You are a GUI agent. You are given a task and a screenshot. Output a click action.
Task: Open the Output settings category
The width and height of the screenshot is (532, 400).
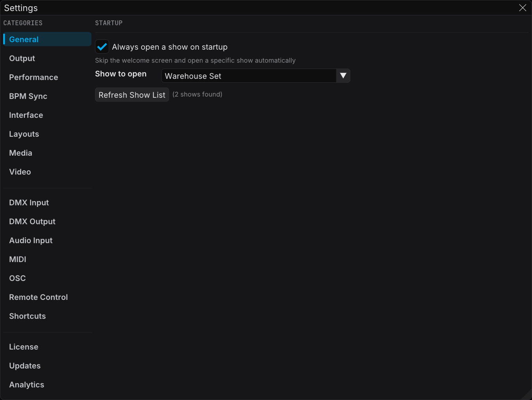click(x=47, y=58)
